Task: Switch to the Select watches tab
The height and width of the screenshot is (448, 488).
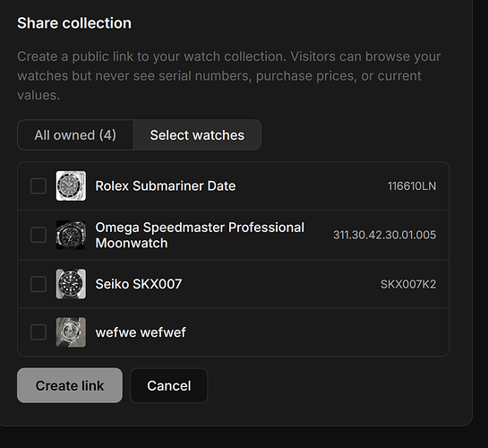Action: point(197,135)
